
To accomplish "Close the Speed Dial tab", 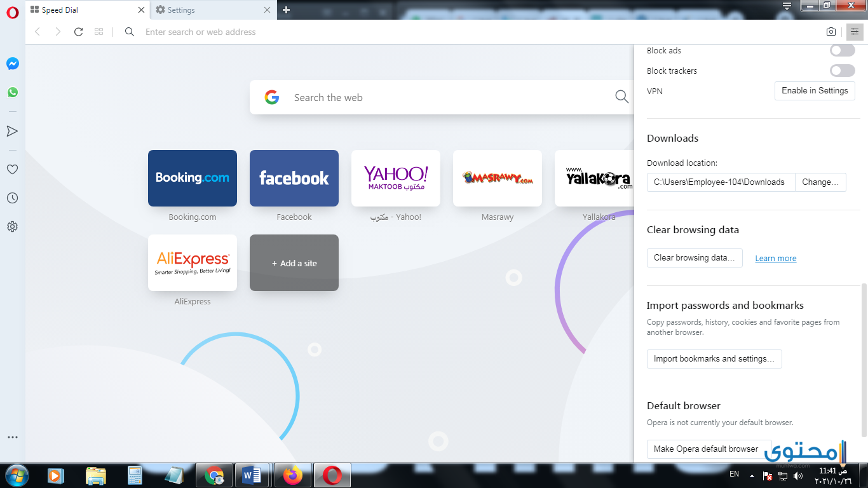I will 141,10.
